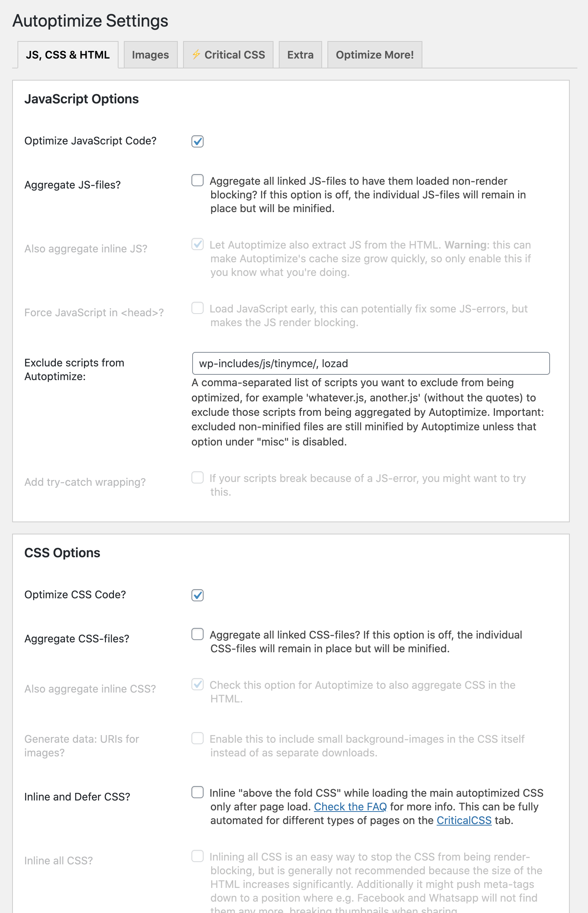Uncheck Optimize CSS Code checkbox
The width and height of the screenshot is (588, 913).
[x=198, y=595]
